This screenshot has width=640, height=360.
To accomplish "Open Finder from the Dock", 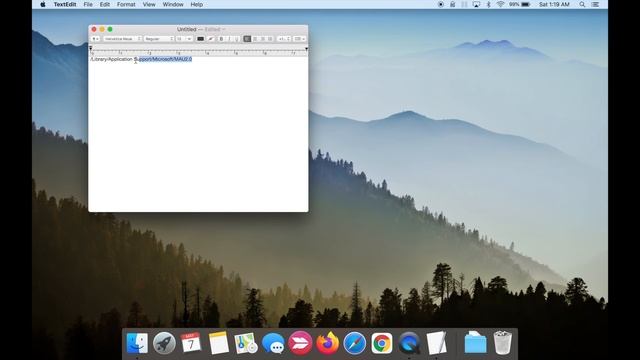I will (137, 343).
